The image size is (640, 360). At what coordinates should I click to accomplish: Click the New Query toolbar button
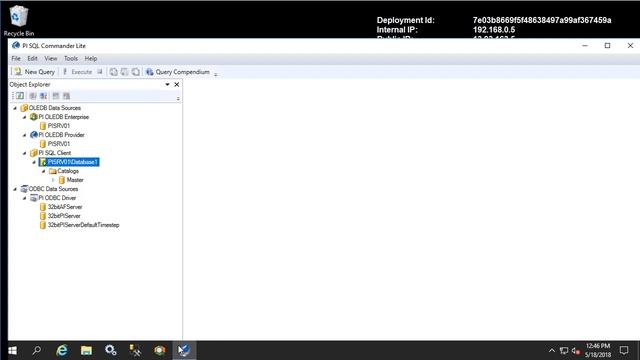point(34,72)
